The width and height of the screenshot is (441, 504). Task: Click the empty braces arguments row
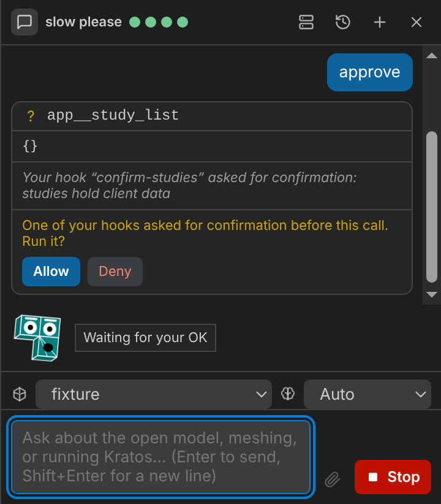(x=212, y=147)
